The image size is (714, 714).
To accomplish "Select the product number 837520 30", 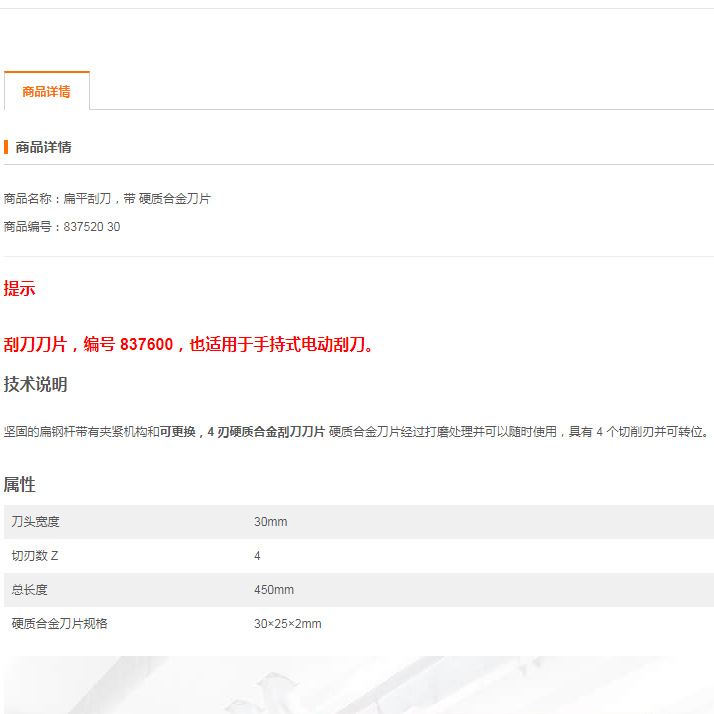I will [x=92, y=227].
